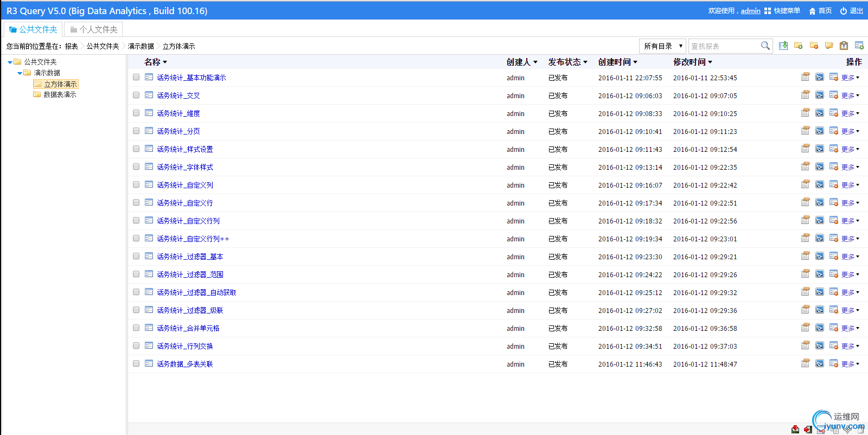The image size is (868, 435).
Task: Click the delete icon for 话务统计_行列交换
Action: (x=834, y=346)
